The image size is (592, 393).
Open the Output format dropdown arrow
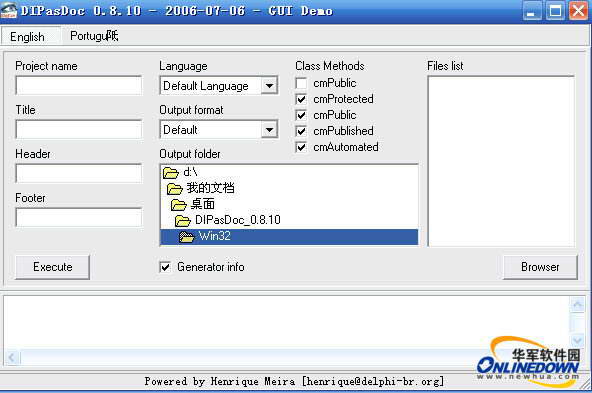(x=269, y=130)
